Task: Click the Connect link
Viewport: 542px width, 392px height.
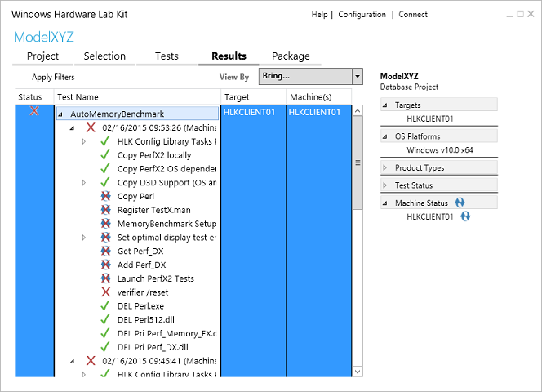Action: (413, 15)
